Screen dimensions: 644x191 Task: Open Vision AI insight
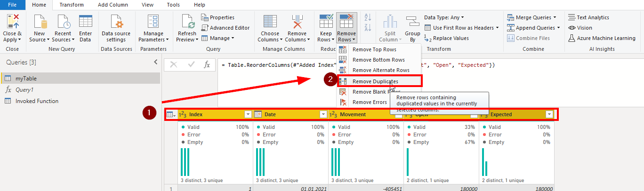(x=580, y=28)
